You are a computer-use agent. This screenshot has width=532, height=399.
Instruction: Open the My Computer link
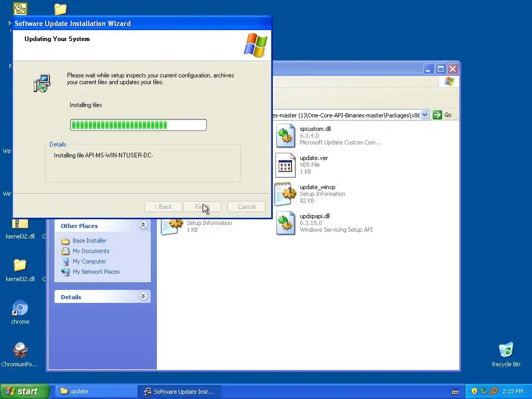click(89, 262)
